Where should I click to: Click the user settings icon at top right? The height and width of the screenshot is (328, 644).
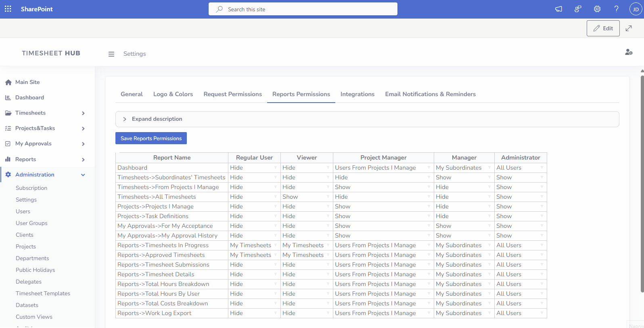(x=628, y=52)
